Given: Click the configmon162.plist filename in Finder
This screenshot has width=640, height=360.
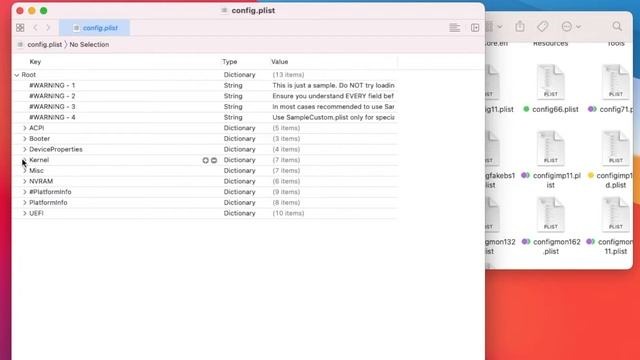Looking at the screenshot, I should pos(557,247).
